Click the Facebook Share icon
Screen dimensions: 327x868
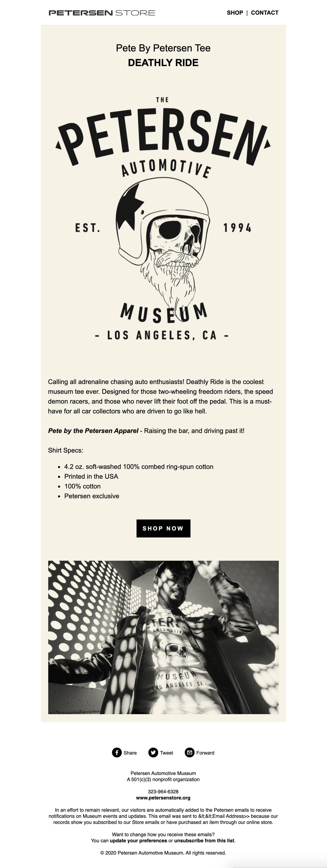(x=117, y=753)
